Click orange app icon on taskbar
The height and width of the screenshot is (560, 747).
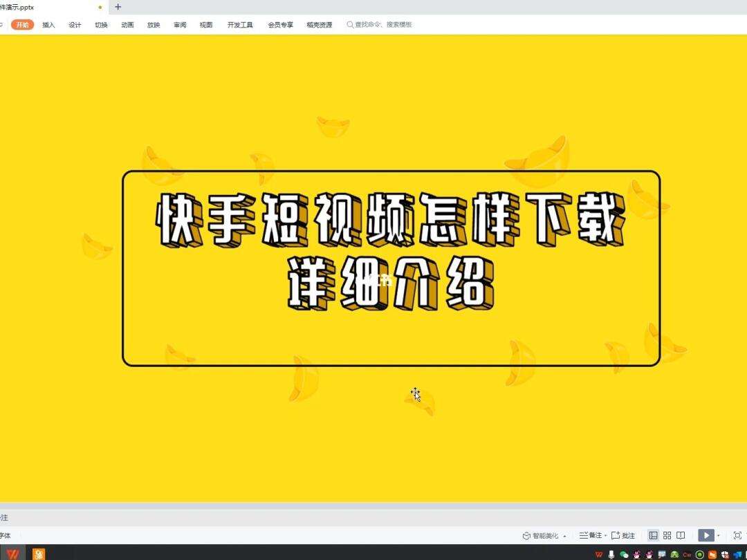[39, 553]
